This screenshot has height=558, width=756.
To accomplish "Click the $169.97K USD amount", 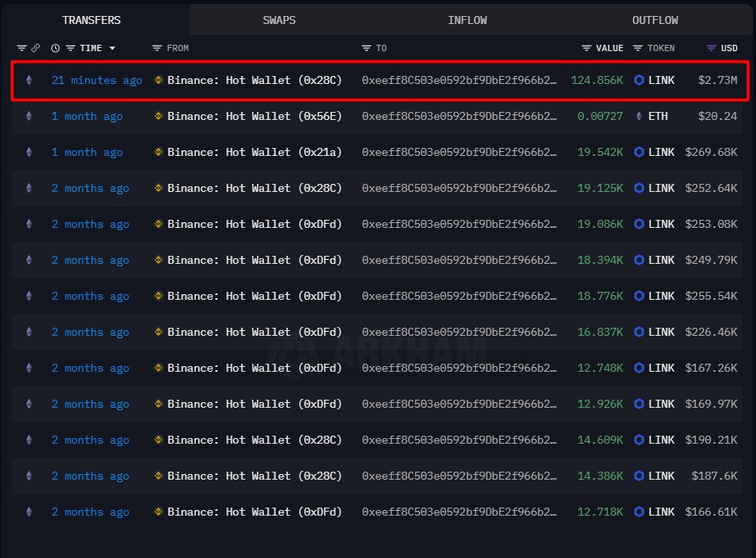I will [x=711, y=404].
